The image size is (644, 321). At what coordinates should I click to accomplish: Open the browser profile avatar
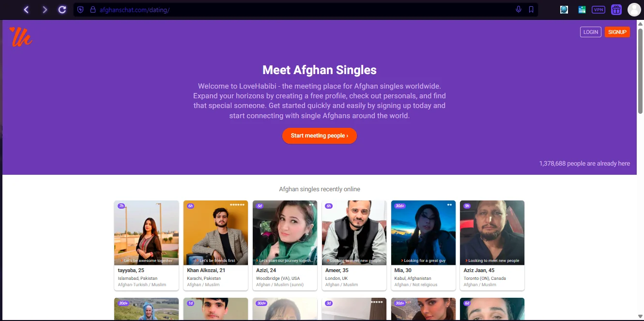tap(634, 10)
